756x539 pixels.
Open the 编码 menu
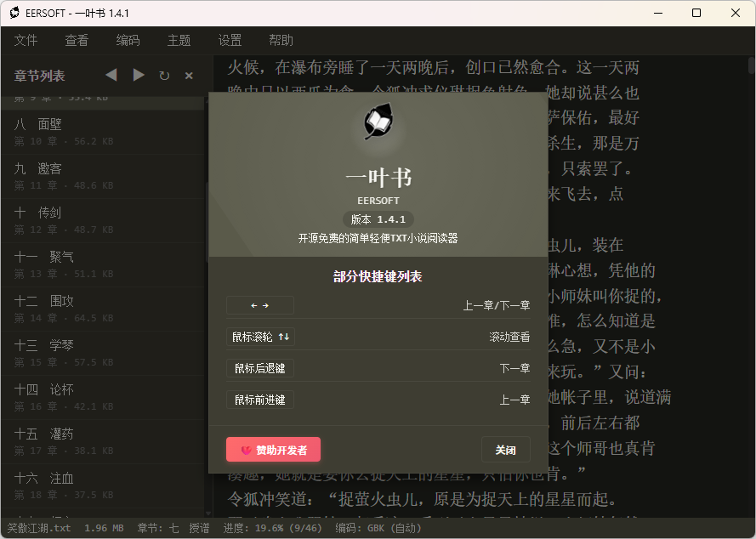click(x=128, y=40)
